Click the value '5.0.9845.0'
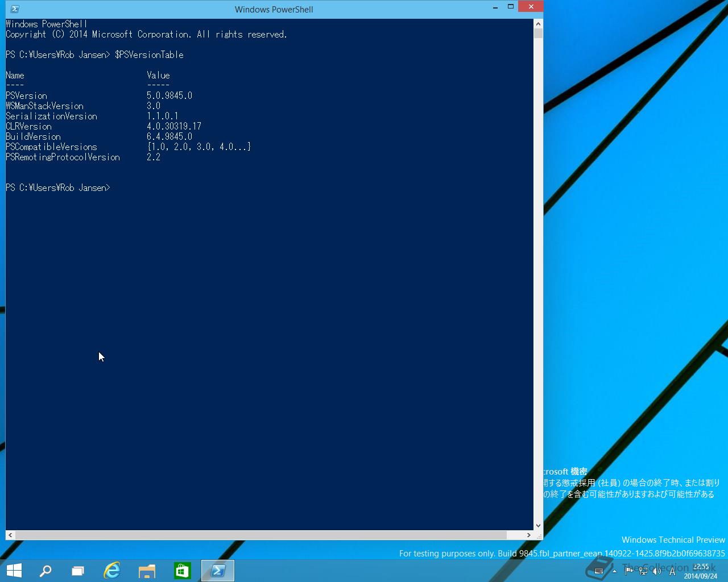728x582 pixels. point(169,95)
